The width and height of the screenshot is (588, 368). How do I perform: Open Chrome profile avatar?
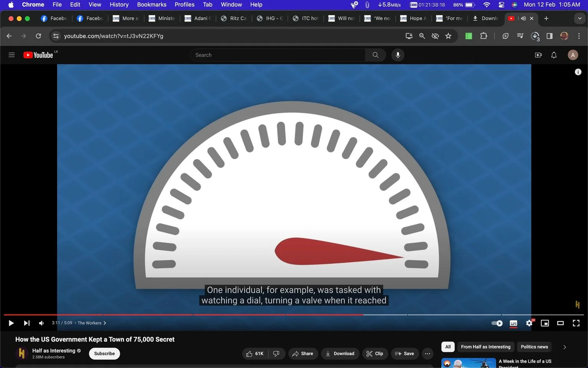pyautogui.click(x=564, y=36)
